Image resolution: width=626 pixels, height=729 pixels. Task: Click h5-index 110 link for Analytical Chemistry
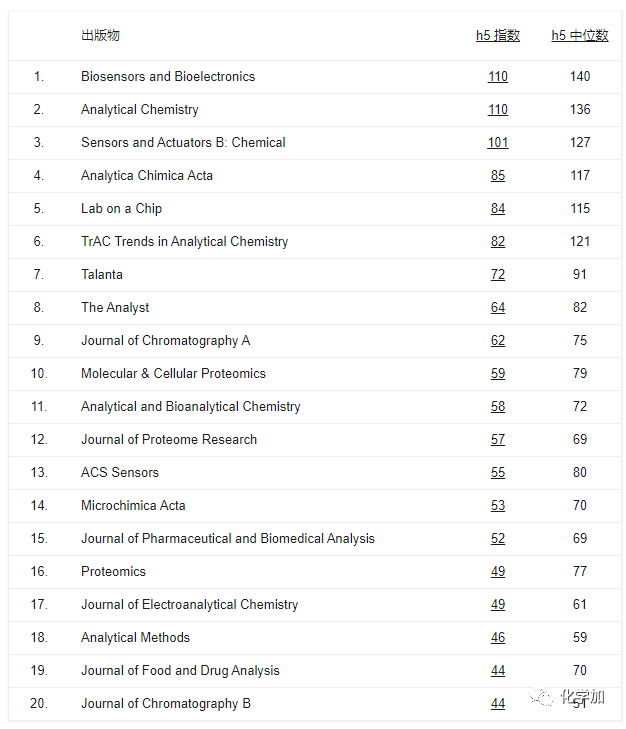point(497,110)
